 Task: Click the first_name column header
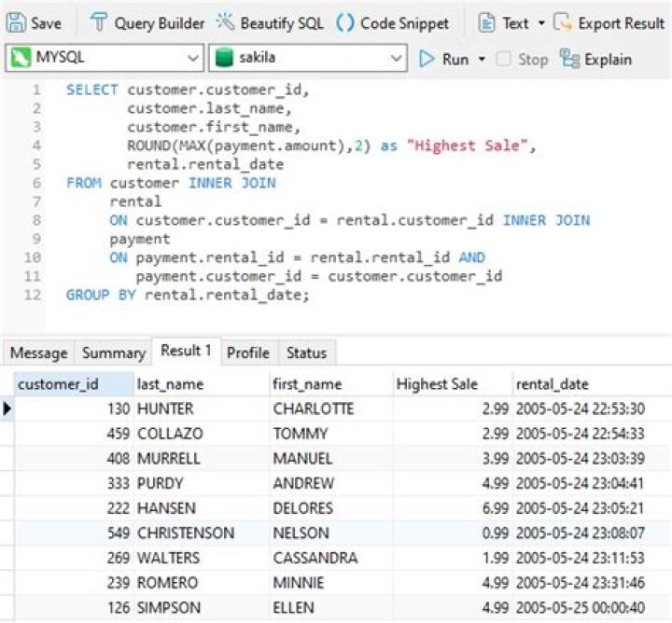click(331, 384)
